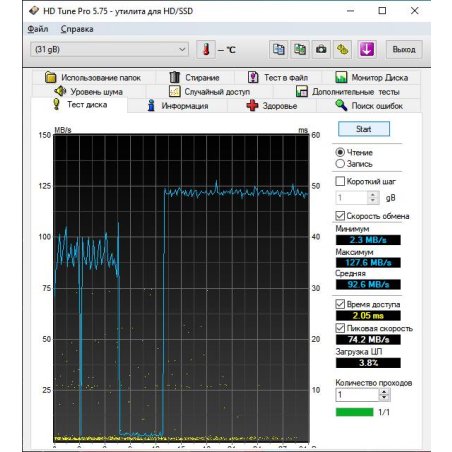Screen dimensions: 452x452
Task: Open options with the yellow gears icon
Action: 342,50
